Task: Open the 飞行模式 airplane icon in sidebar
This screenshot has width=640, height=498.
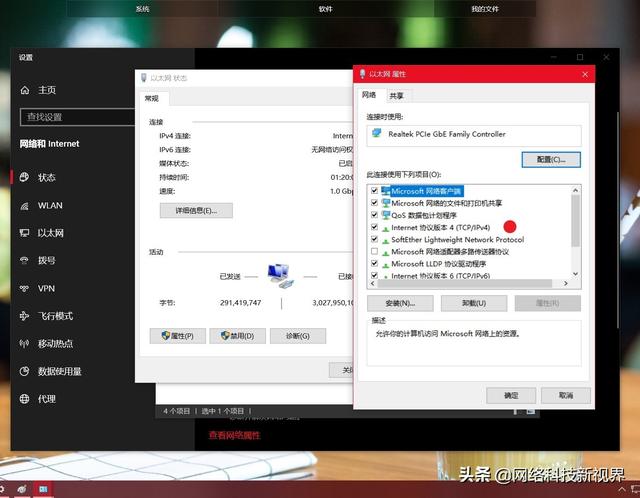Action: 24,316
